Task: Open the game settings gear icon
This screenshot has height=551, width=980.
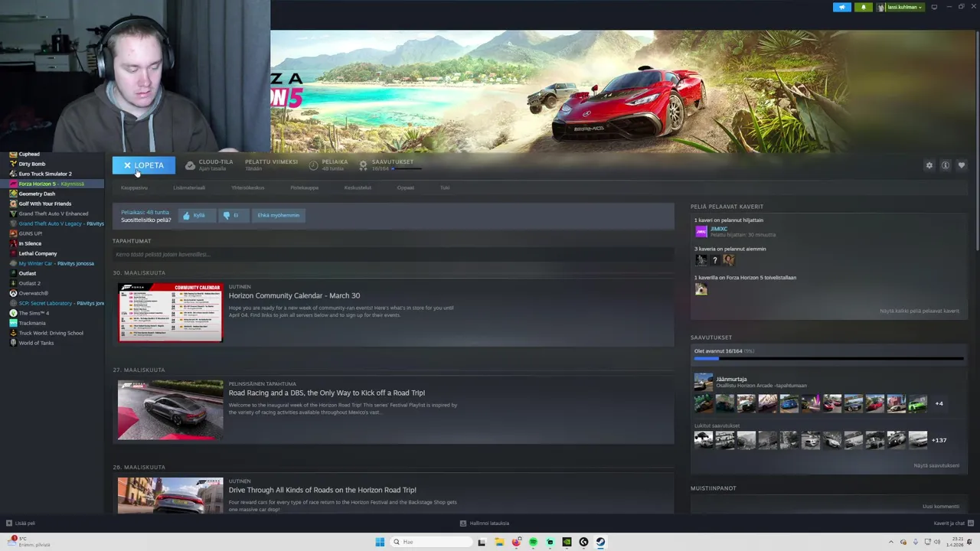Action: [x=929, y=165]
